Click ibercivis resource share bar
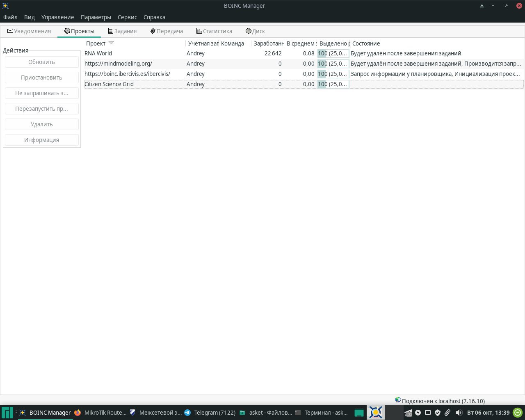The image size is (525, 420). (x=333, y=74)
